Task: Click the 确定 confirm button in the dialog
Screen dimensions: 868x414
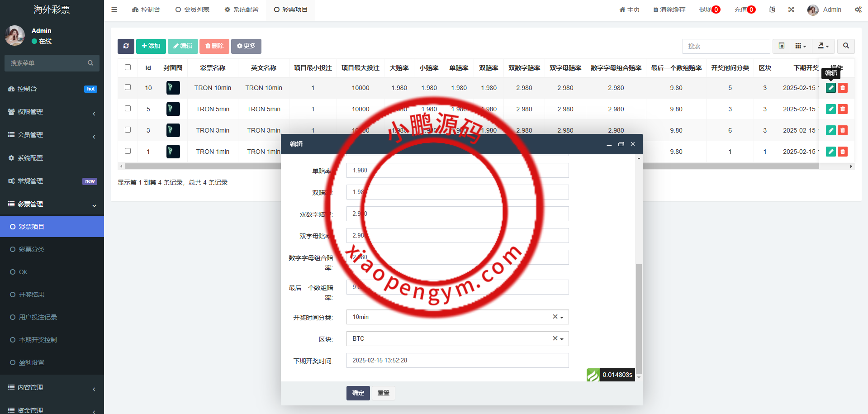Action: pos(358,393)
